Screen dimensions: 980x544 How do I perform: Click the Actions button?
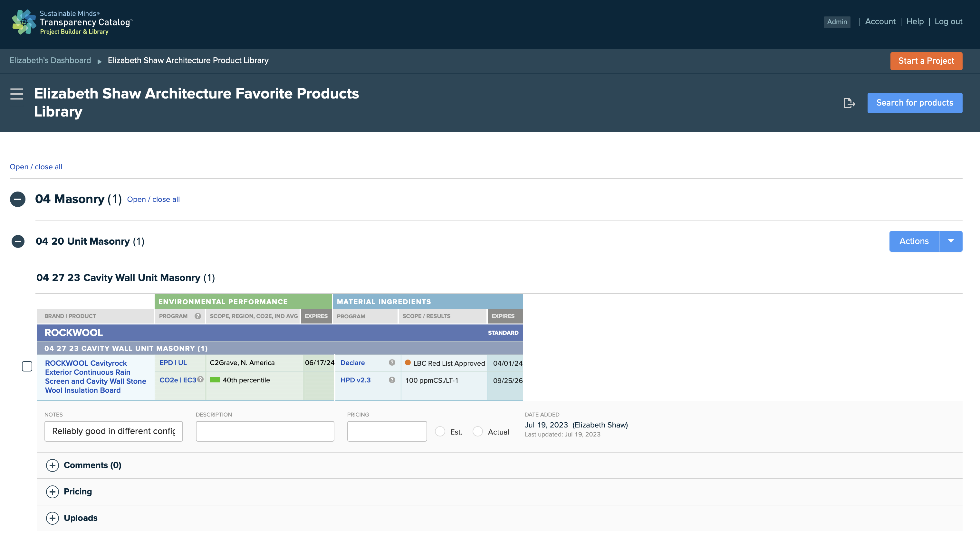pyautogui.click(x=914, y=241)
